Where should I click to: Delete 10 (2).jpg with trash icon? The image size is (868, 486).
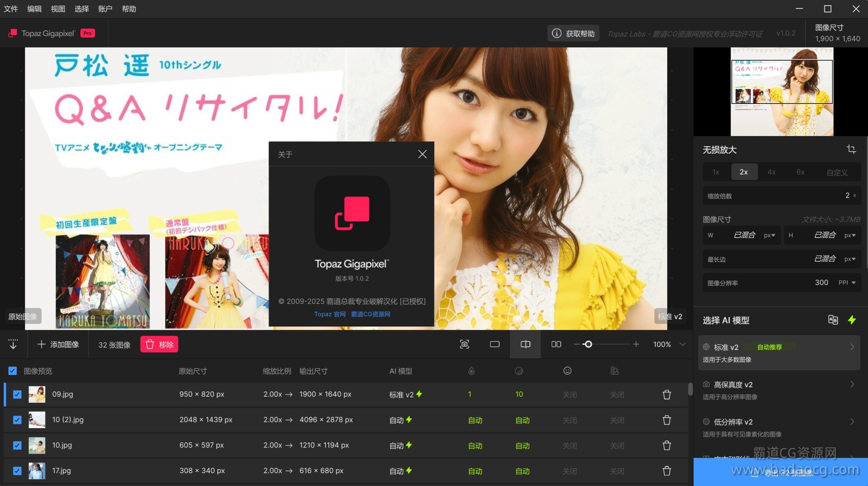667,420
